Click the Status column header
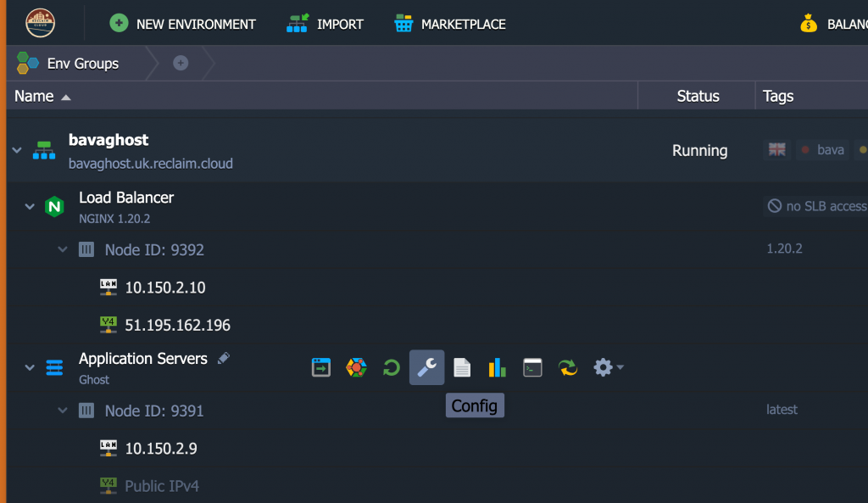 pyautogui.click(x=698, y=96)
